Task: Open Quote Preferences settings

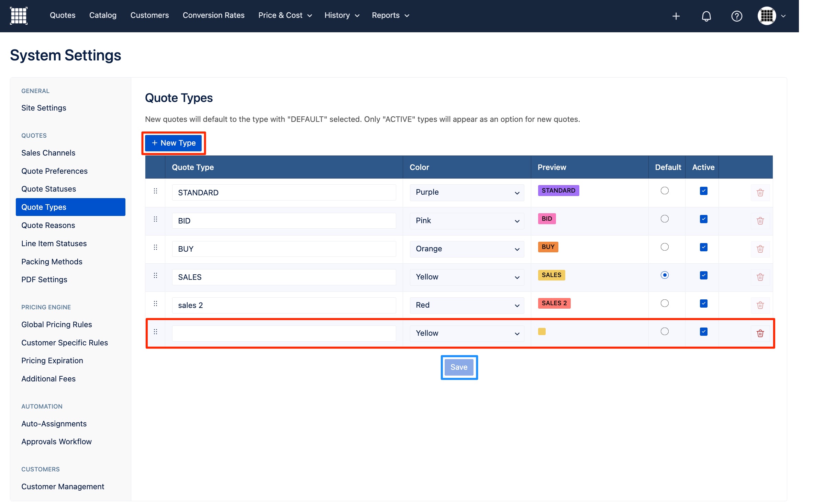Action: pyautogui.click(x=54, y=171)
